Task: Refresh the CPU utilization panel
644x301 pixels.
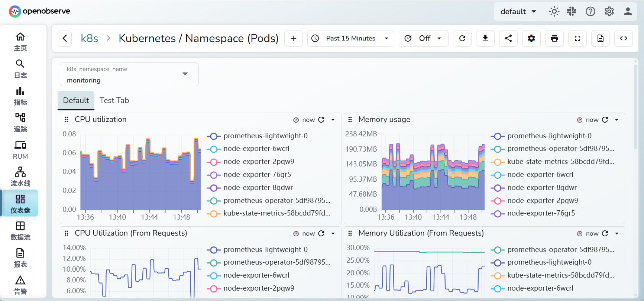Action: click(321, 120)
